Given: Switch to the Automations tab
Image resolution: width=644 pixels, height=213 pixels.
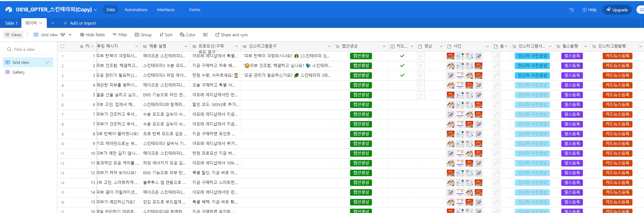Looking at the screenshot, I should tap(136, 10).
